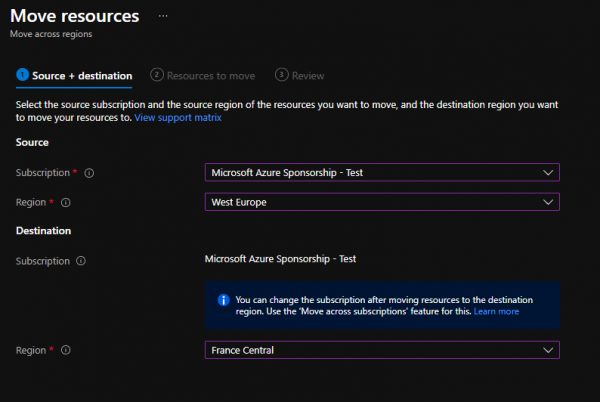The width and height of the screenshot is (600, 402).
Task: Click the source Region field label
Action: click(31, 202)
